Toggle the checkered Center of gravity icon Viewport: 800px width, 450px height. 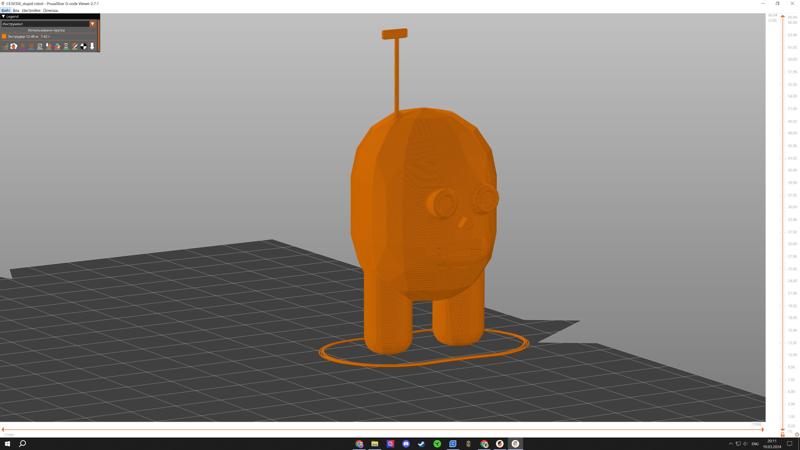tap(83, 46)
